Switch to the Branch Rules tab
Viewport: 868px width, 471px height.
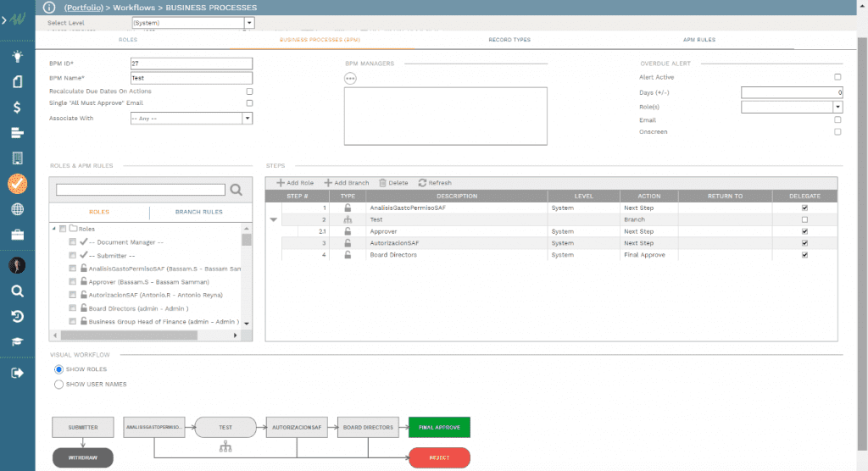[x=199, y=212]
